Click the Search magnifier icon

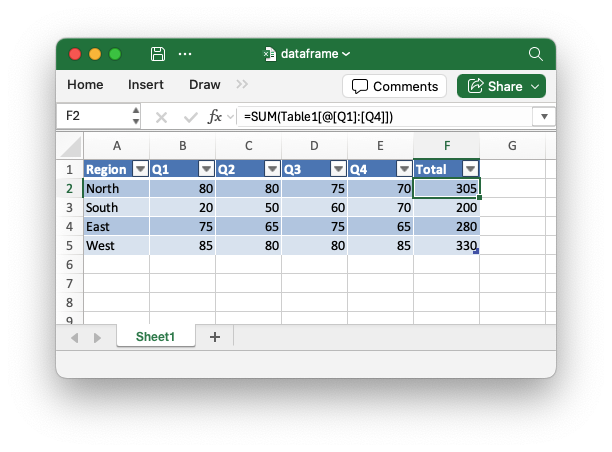pos(536,54)
